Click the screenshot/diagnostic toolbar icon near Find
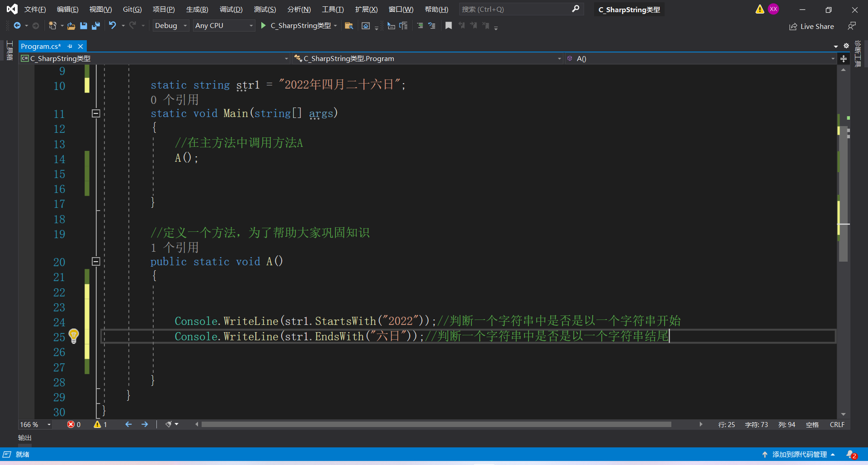This screenshot has width=868, height=465. tap(366, 26)
